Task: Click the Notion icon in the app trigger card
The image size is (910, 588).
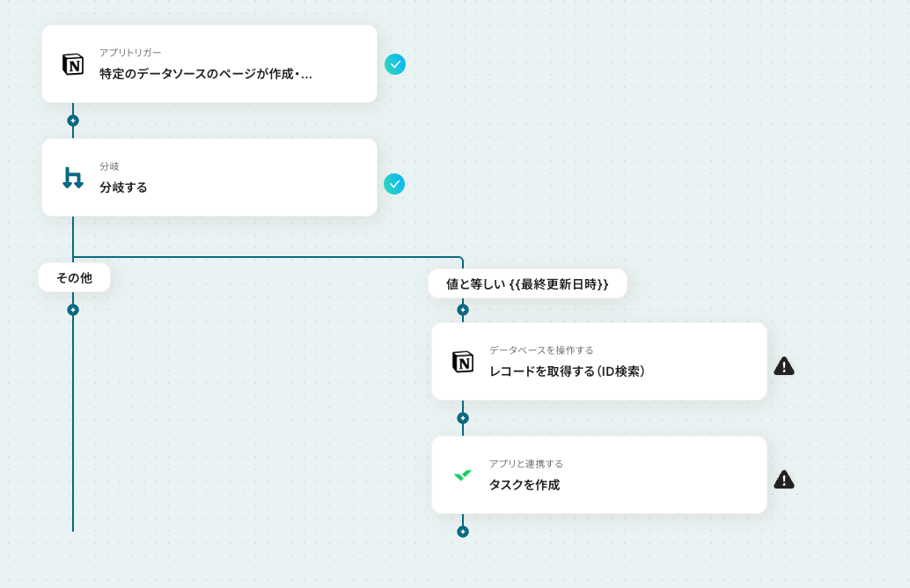Action: [73, 64]
